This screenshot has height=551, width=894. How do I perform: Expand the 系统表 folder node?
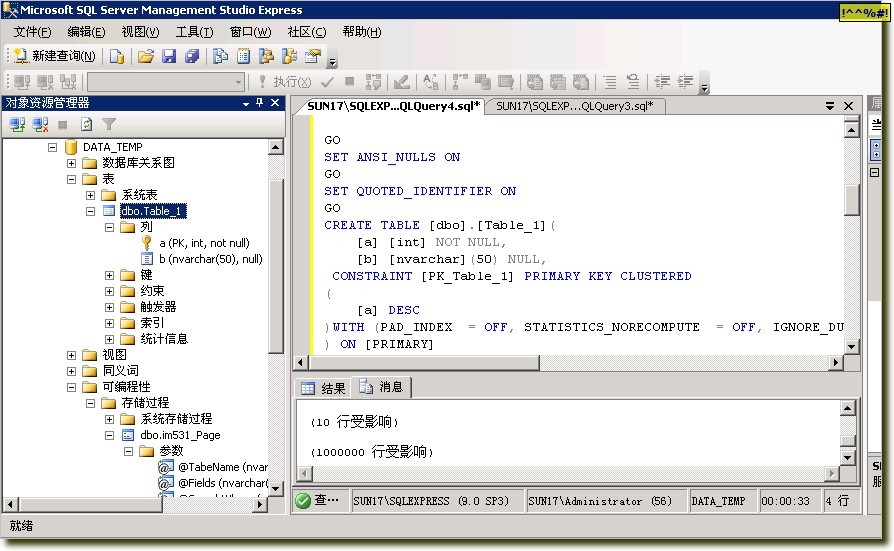(91, 195)
